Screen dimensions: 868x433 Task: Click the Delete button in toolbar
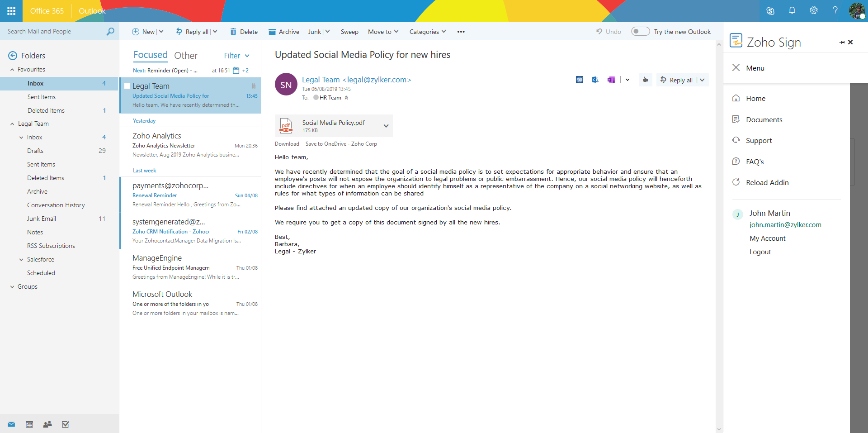(x=244, y=32)
